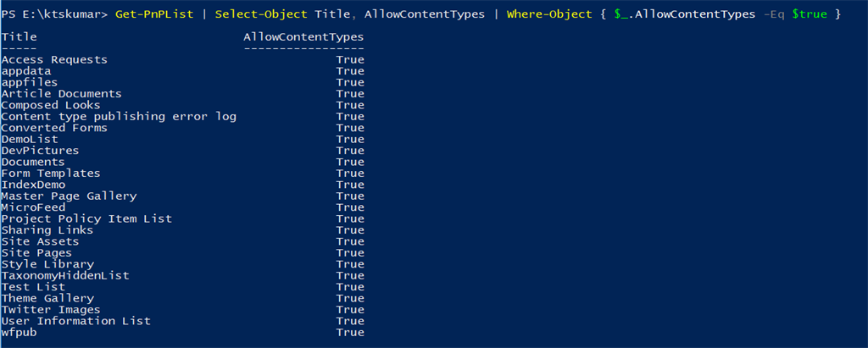Viewport: 868px width, 348px height.
Task: Click the Get-PnPList command text
Action: [157, 15]
